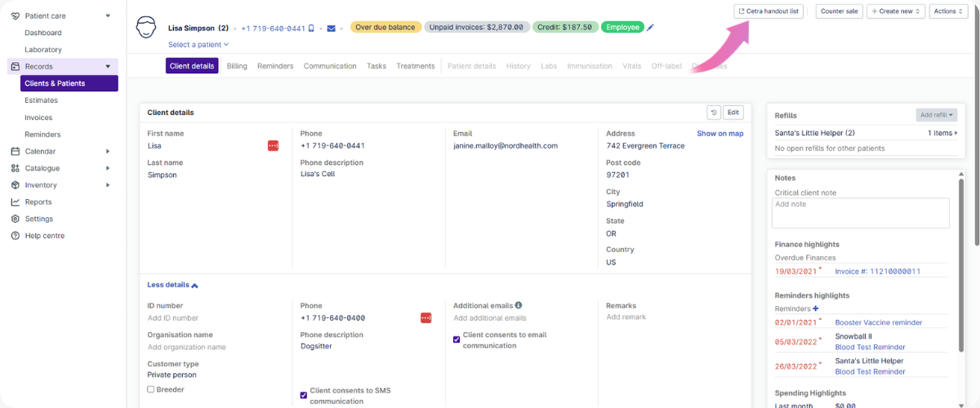Click the Patient care heart icon
The height and width of the screenshot is (408, 980).
16,16
